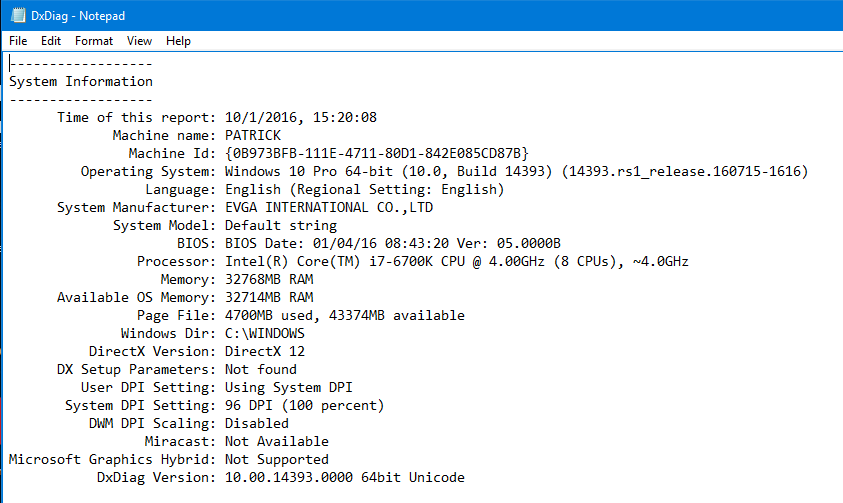843x503 pixels.
Task: Click '10.00.14393.0000 64bit Unicode' DxDiag version
Action: click(345, 478)
